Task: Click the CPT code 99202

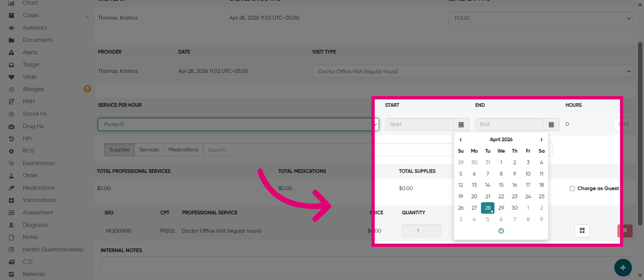Action: tap(167, 231)
